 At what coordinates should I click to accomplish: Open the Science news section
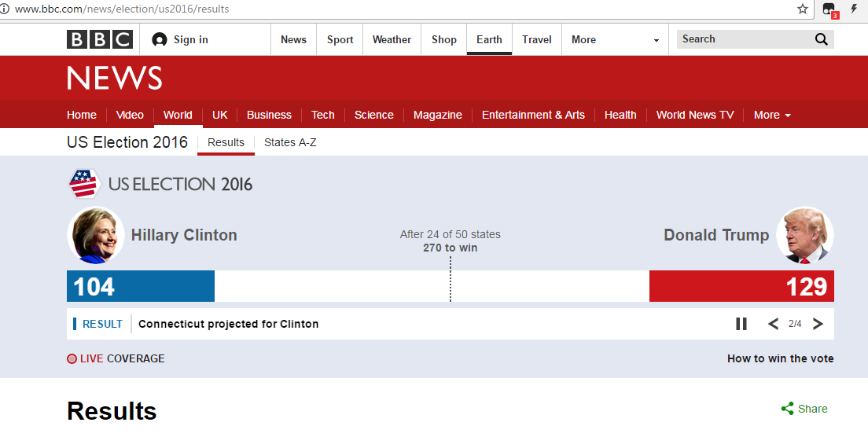[373, 115]
